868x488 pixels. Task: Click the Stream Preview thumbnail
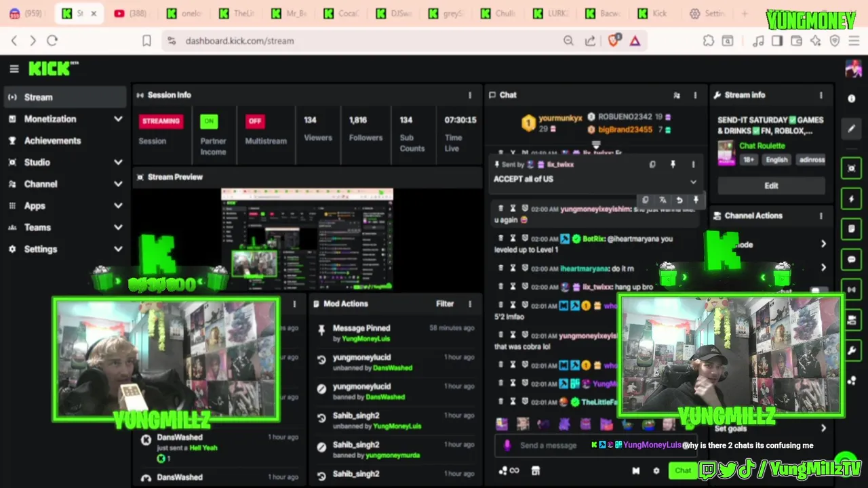[x=307, y=239]
